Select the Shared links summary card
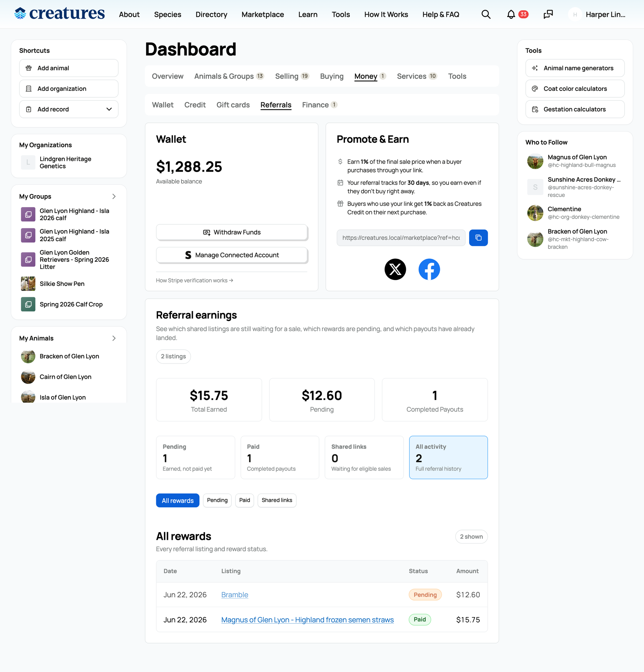 [x=364, y=457]
